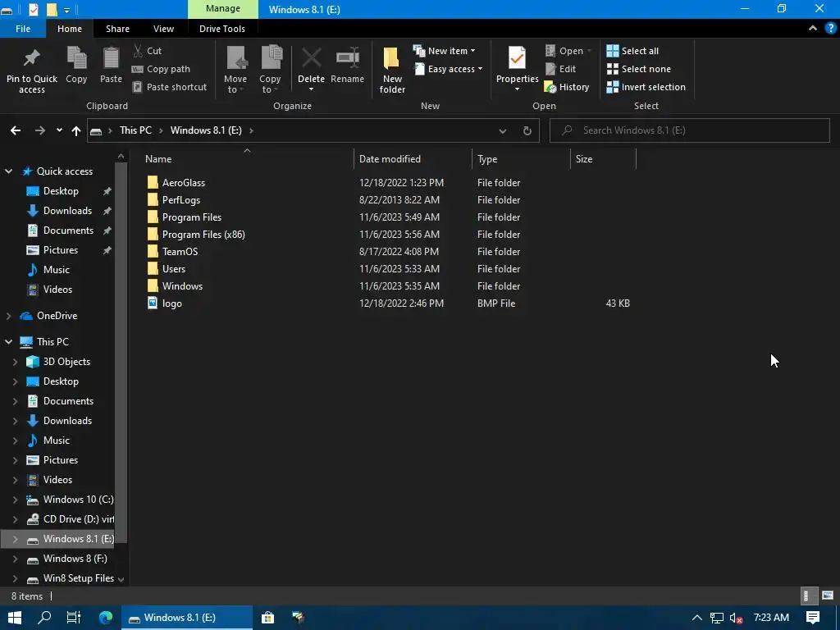Image resolution: width=840 pixels, height=630 pixels.
Task: Open the notification Action Center
Action: 813,617
